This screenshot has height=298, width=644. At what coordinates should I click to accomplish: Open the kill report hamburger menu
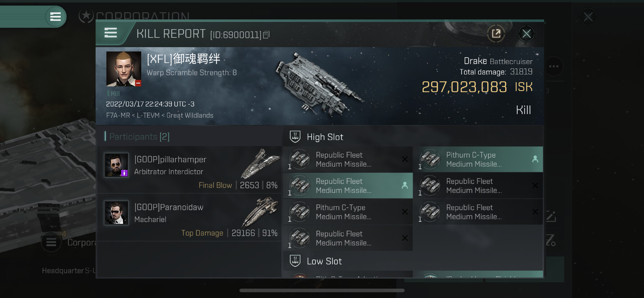click(111, 33)
